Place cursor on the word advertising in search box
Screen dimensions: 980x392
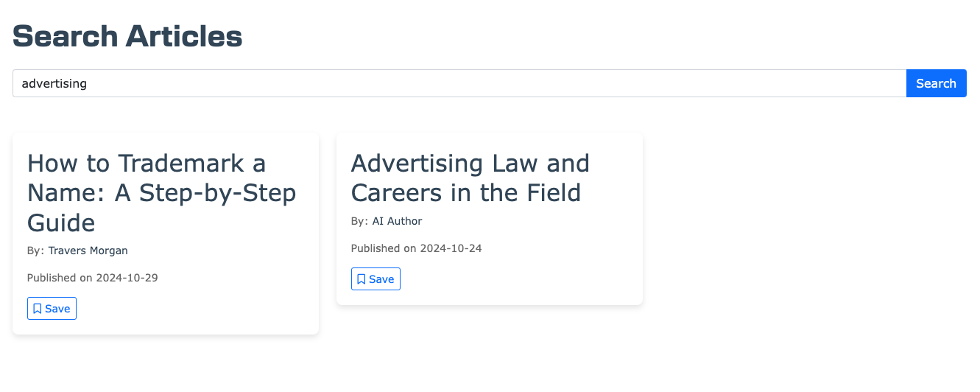[54, 84]
